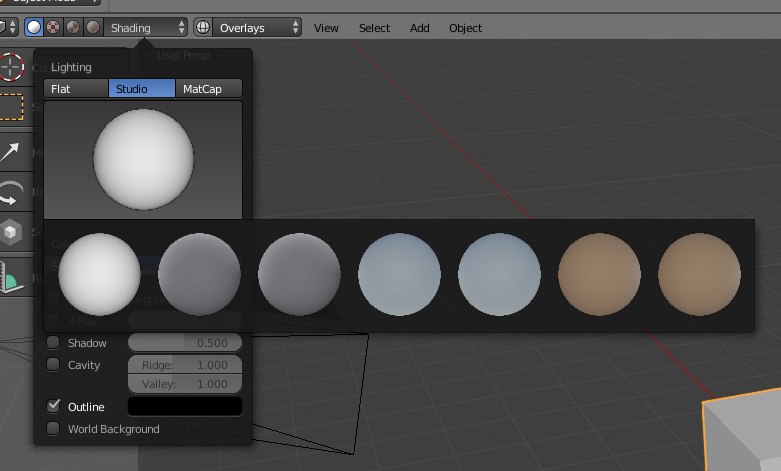Select the Select Box tool
This screenshot has height=471, width=781.
pyautogui.click(x=11, y=107)
